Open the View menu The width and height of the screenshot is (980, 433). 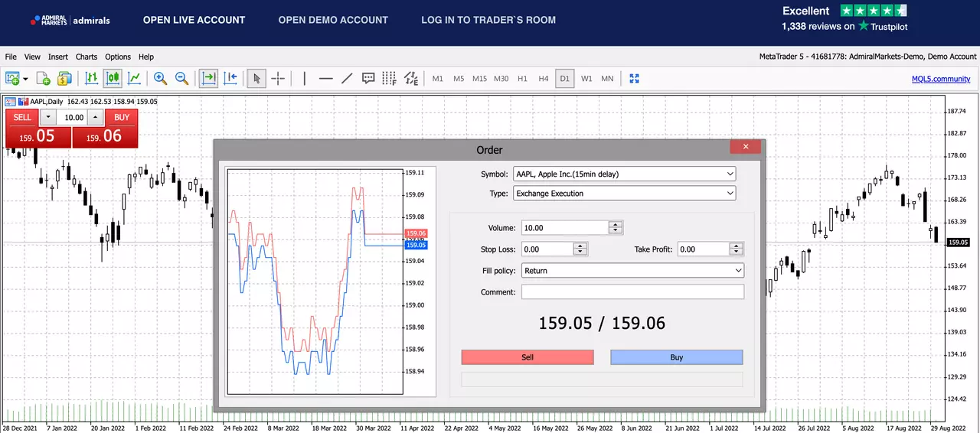[32, 57]
